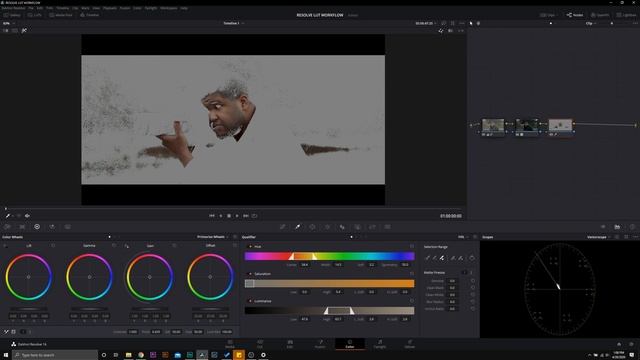Open the Primaries Wheels mode dropdown

point(213,237)
